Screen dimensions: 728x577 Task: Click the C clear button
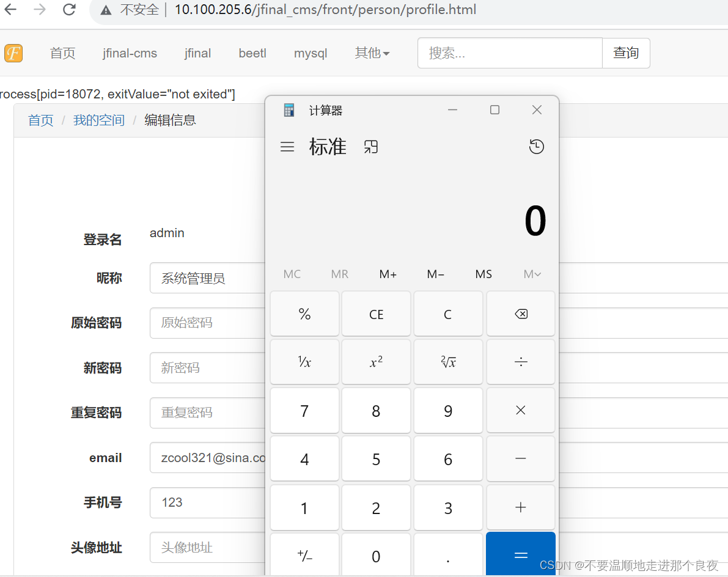click(x=448, y=314)
